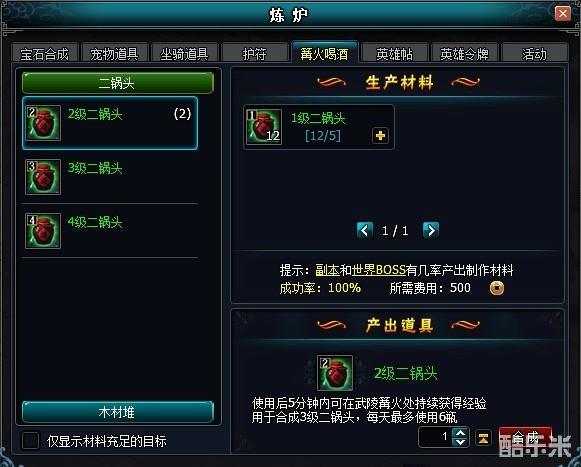Screen dimensions: 581x467
Task: Click the red 合成 button
Action: coord(525,438)
